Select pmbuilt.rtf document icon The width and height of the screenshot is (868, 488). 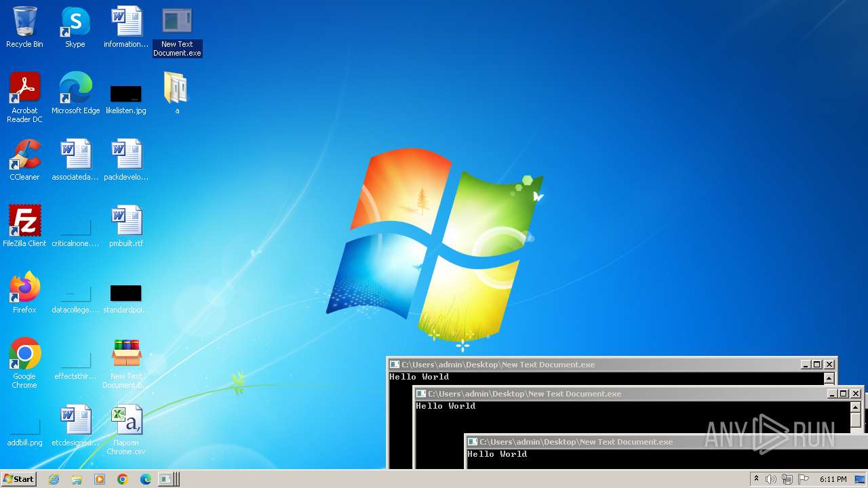pos(126,226)
